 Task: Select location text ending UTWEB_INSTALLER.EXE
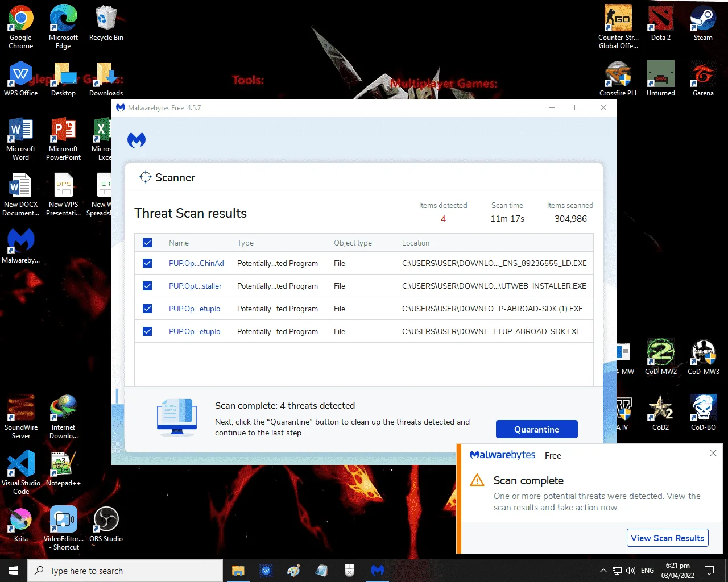[x=494, y=286]
